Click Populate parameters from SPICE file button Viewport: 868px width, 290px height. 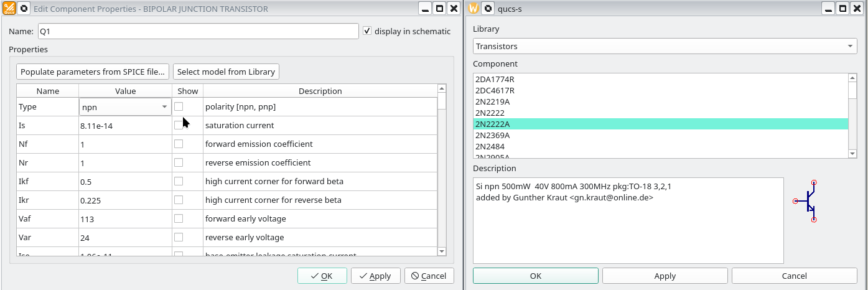(x=93, y=72)
